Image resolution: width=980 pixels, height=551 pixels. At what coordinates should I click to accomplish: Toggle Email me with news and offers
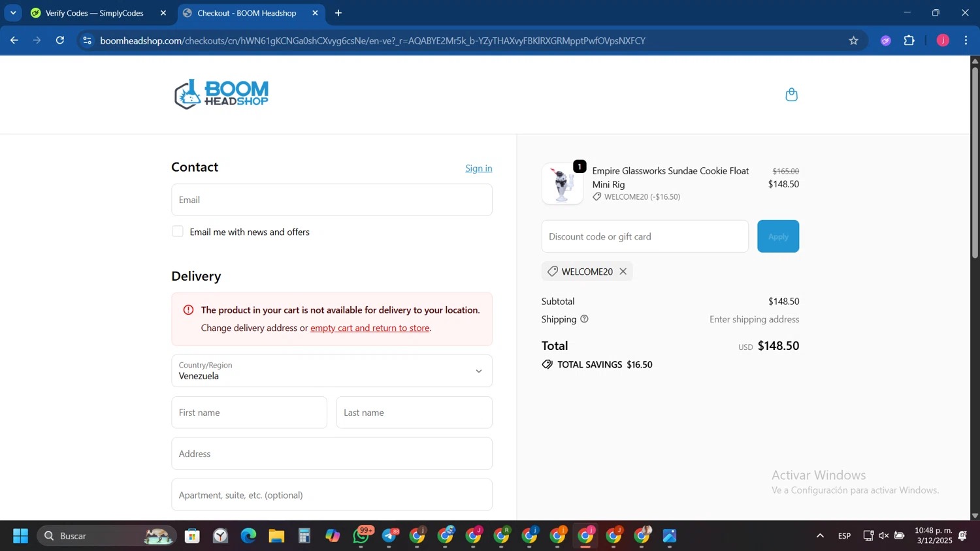pyautogui.click(x=178, y=232)
